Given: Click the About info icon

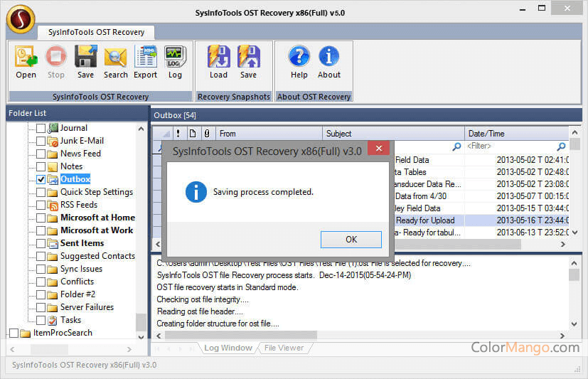Looking at the screenshot, I should point(328,57).
